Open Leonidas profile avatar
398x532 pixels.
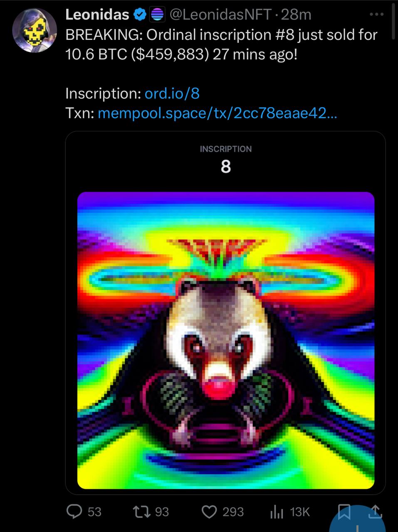(34, 30)
